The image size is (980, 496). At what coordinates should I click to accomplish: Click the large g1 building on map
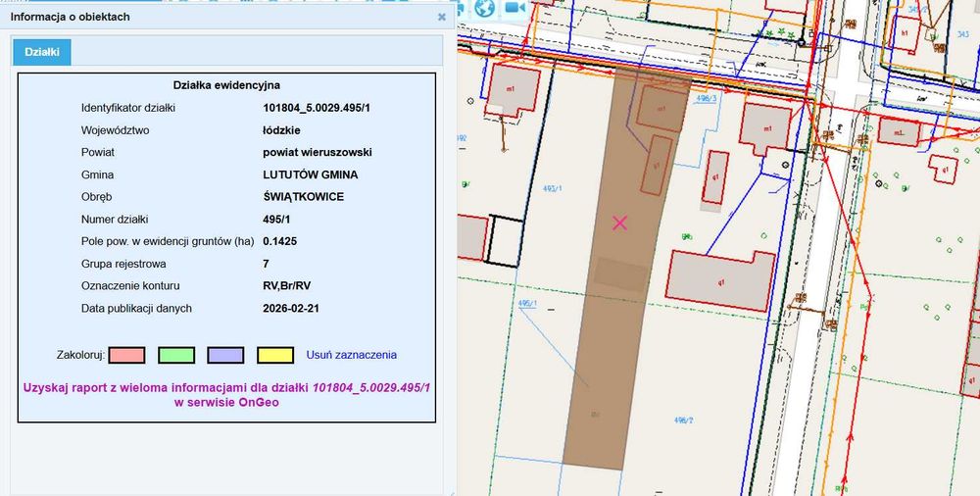click(x=720, y=280)
